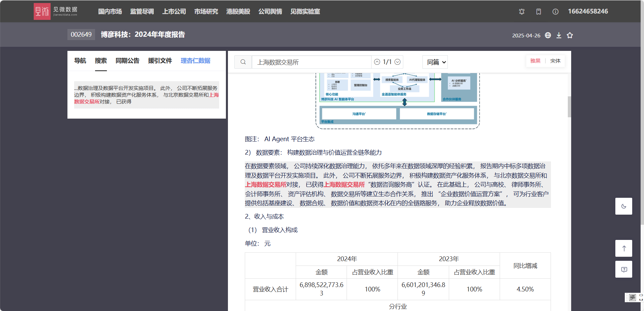This screenshot has width=644, height=311.
Task: Click heading 2、收入与成本
Action: (264, 217)
